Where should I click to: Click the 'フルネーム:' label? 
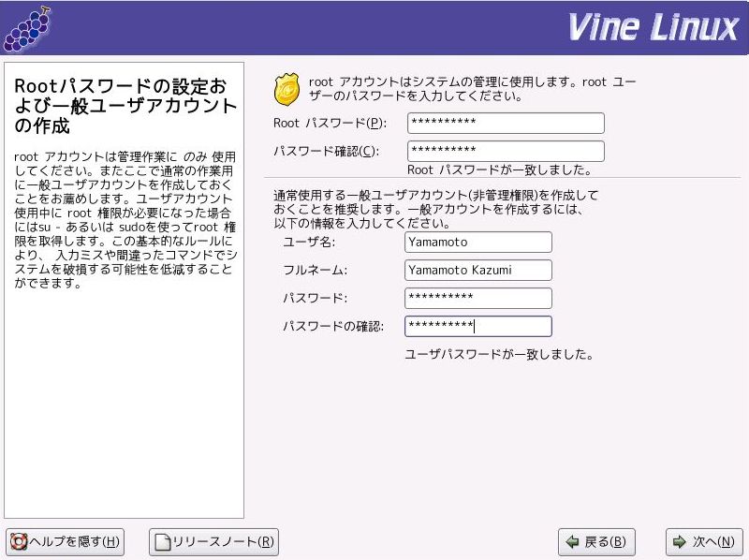coord(315,271)
